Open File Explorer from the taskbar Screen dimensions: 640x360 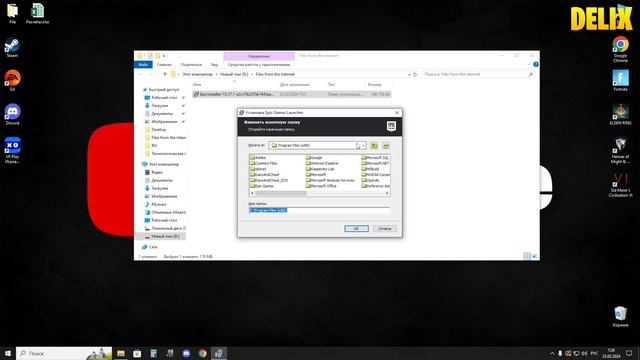click(x=121, y=353)
